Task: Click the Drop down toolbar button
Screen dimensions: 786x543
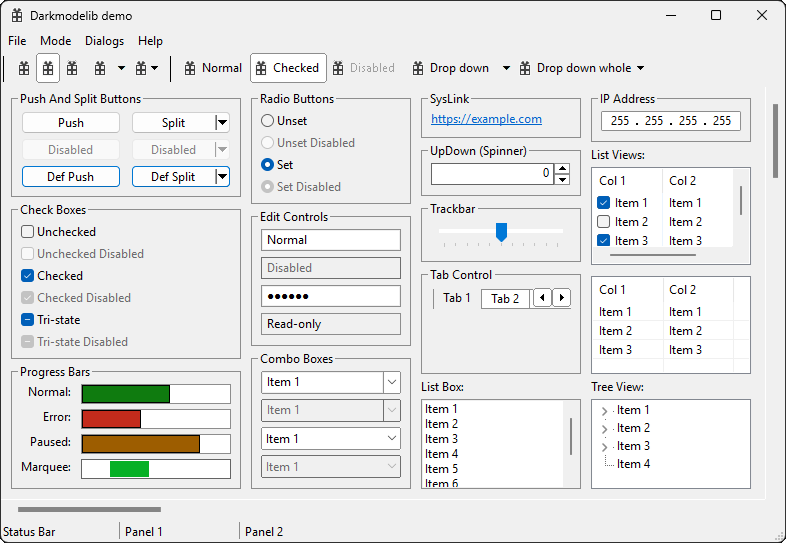Action: click(451, 68)
